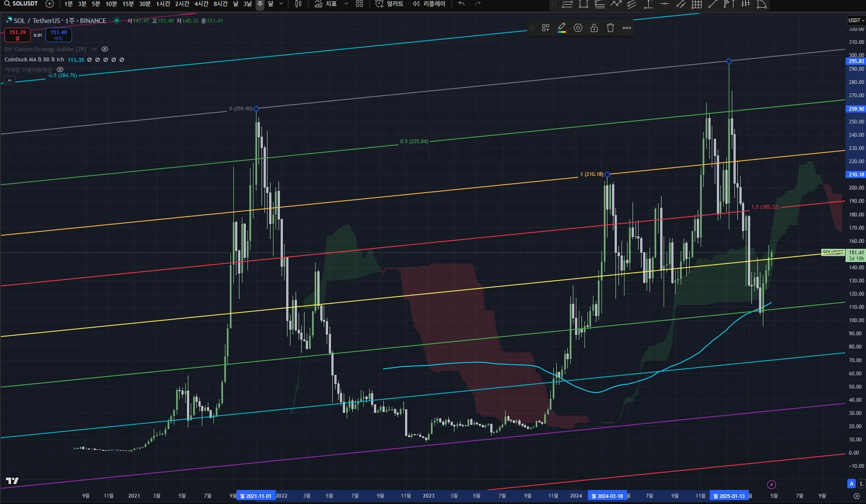Screen dimensions: 866x504
Task: Select anchor point at the 295.83 high
Action: click(729, 61)
